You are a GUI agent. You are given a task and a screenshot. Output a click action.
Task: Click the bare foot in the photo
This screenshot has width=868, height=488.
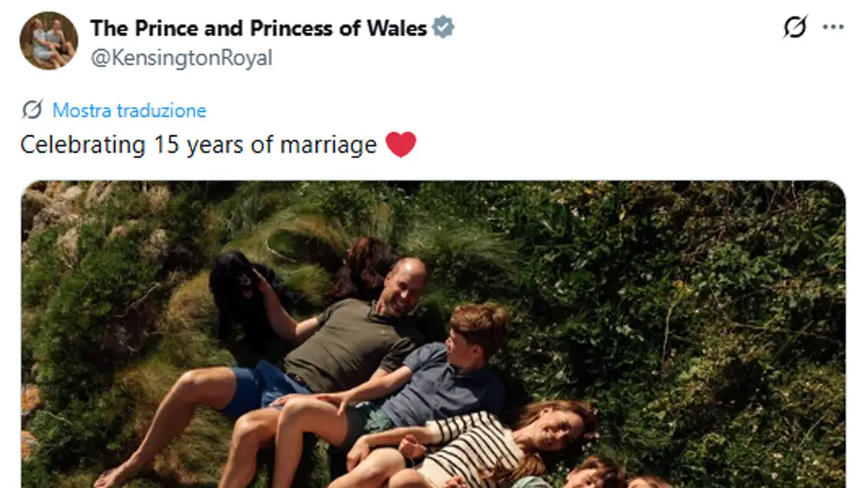pos(115,475)
